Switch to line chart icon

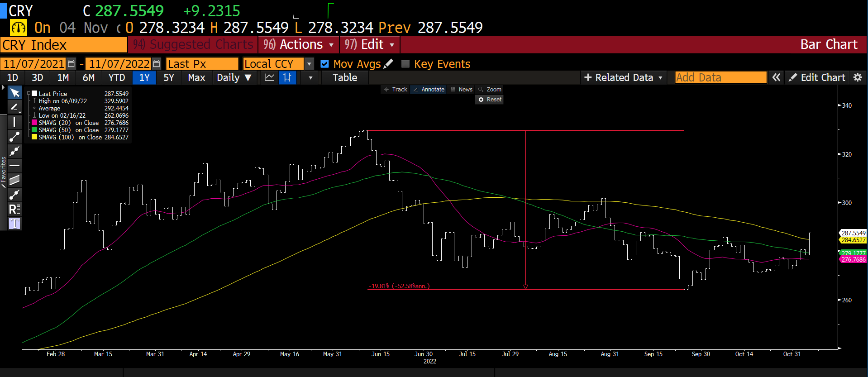pyautogui.click(x=269, y=77)
